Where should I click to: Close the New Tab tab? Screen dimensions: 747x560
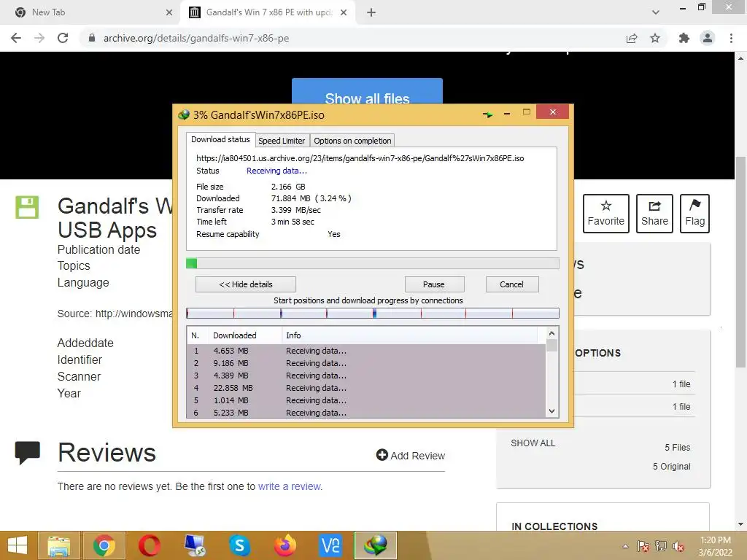169,12
